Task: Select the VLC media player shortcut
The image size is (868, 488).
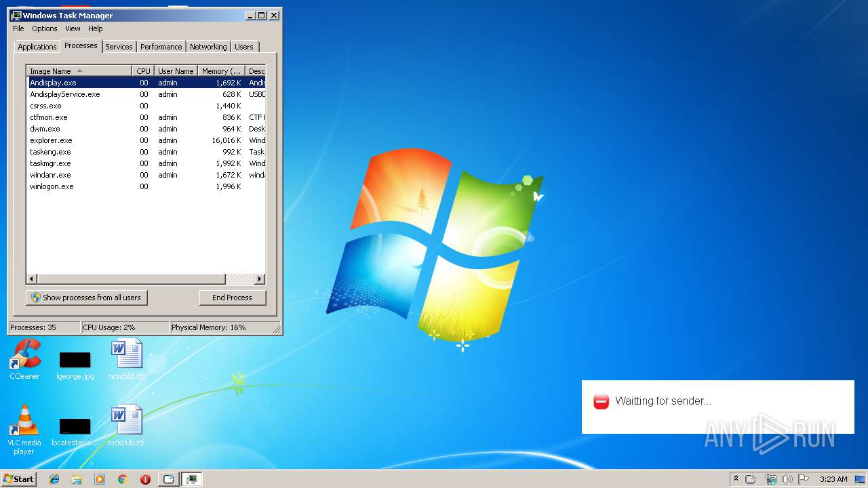Action: [x=24, y=430]
